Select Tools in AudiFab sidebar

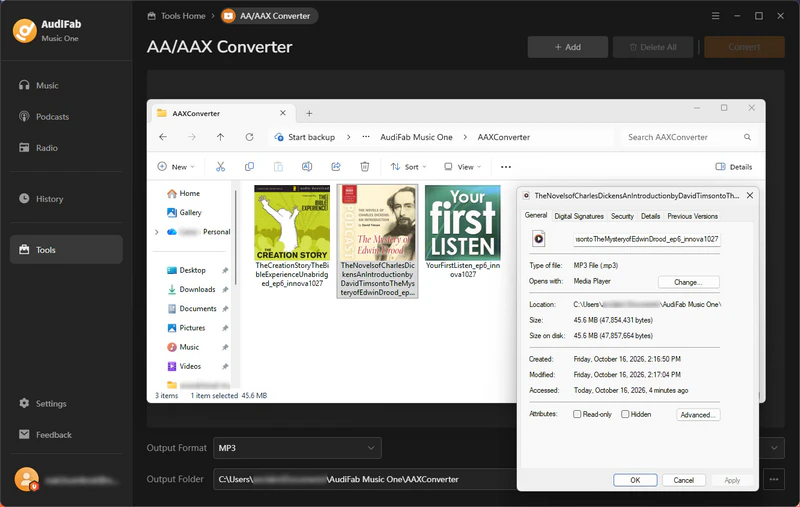pos(66,249)
